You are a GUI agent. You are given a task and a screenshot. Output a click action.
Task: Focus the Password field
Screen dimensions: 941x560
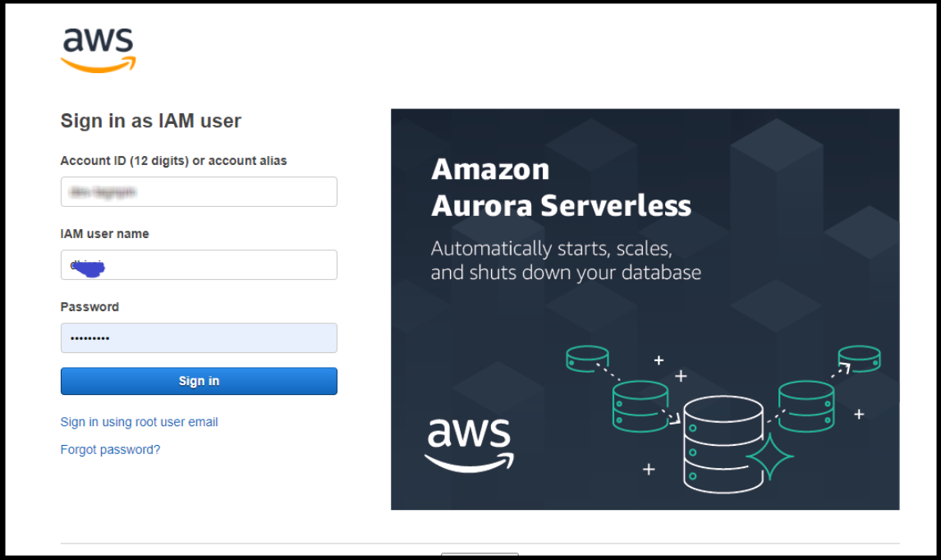199,338
